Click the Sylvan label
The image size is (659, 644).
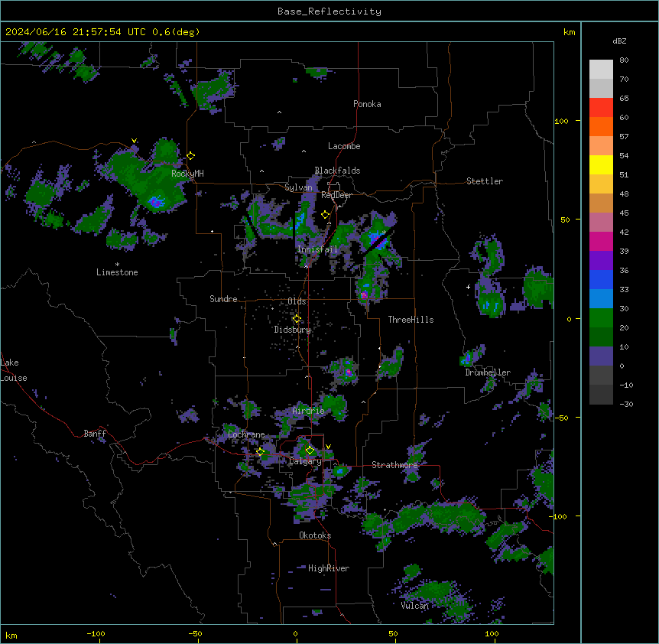298,187
